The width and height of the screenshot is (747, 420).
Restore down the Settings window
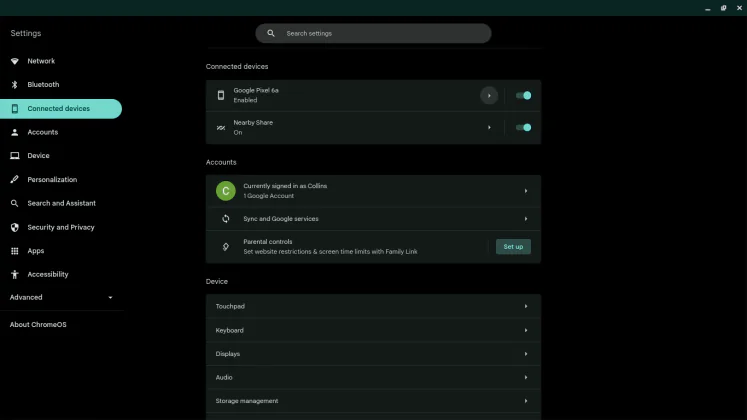723,8
